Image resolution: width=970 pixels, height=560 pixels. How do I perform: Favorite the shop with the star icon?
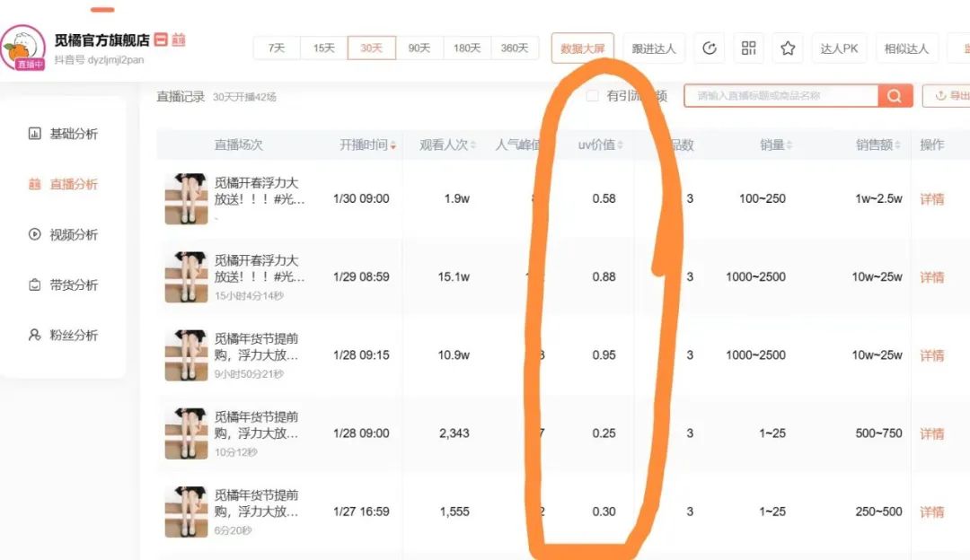(x=788, y=48)
